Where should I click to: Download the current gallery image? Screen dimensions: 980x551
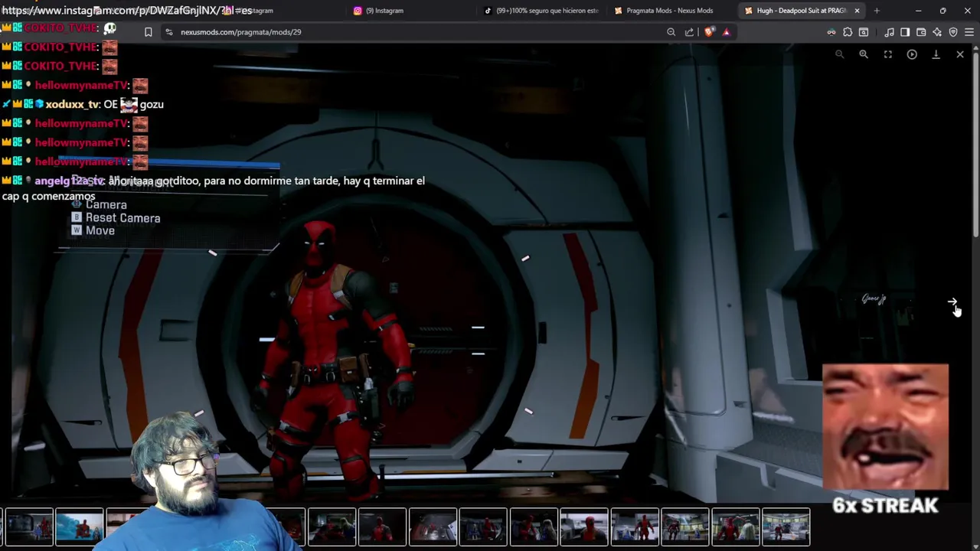(936, 54)
